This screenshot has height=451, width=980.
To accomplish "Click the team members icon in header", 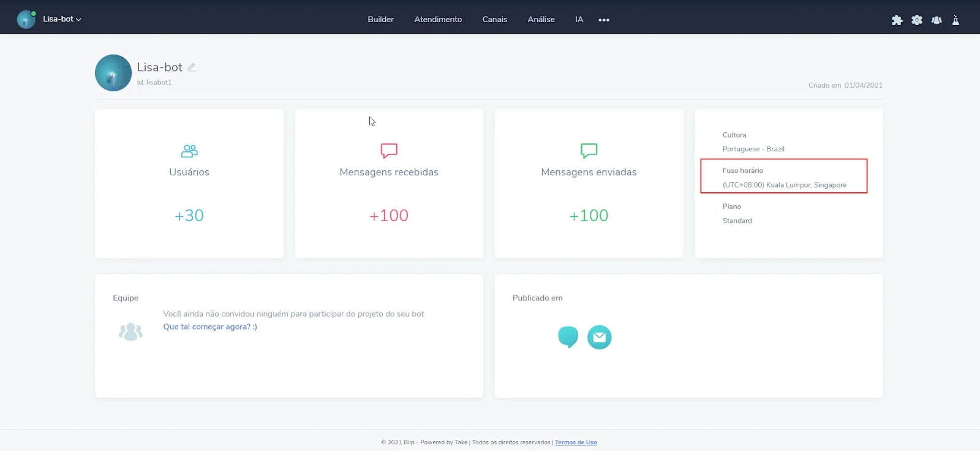I will (x=937, y=20).
